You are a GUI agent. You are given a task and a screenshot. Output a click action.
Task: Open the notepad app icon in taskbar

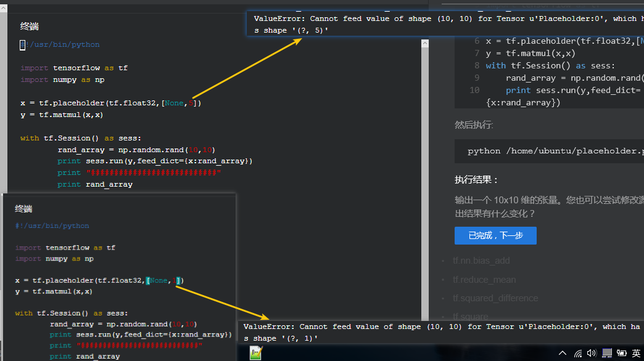(x=255, y=353)
